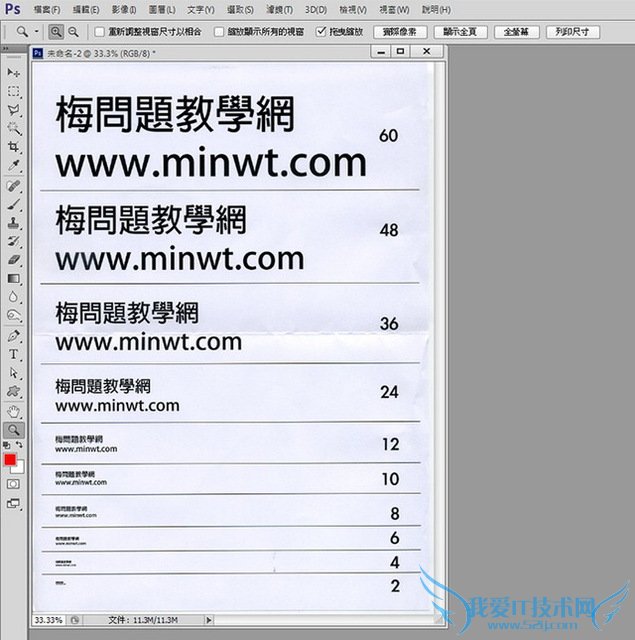This screenshot has width=635, height=640.
Task: Click the Fit Screen button
Action: 460,32
